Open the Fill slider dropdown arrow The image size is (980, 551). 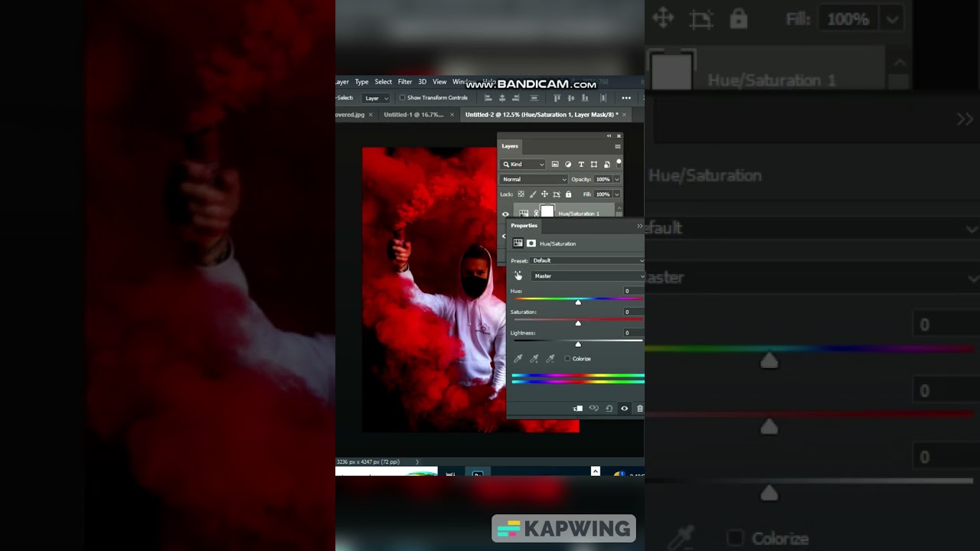tap(616, 194)
